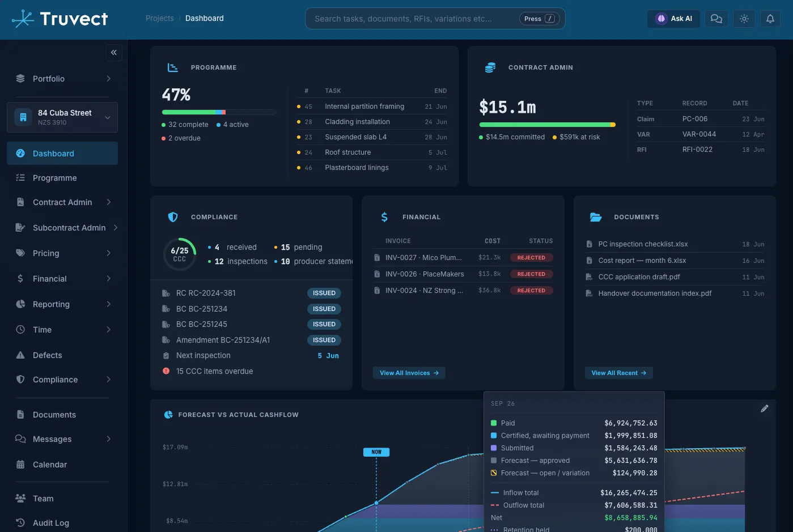This screenshot has width=793, height=532.
Task: Click the Reporting pie chart icon
Action: [x=20, y=304]
